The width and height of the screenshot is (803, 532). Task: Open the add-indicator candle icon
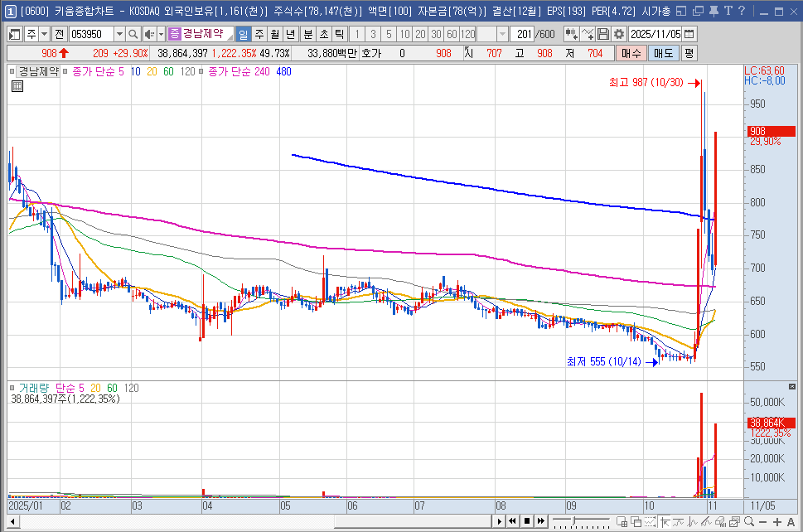[x=571, y=34]
